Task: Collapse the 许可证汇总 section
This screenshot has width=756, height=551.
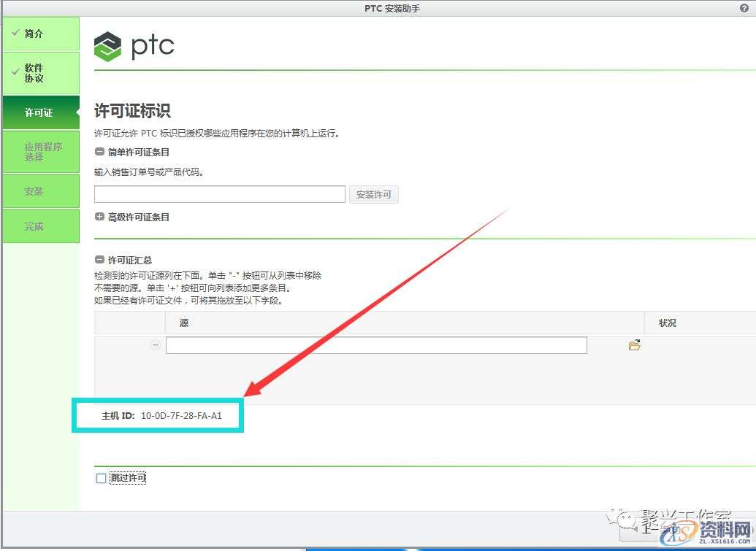Action: point(99,260)
